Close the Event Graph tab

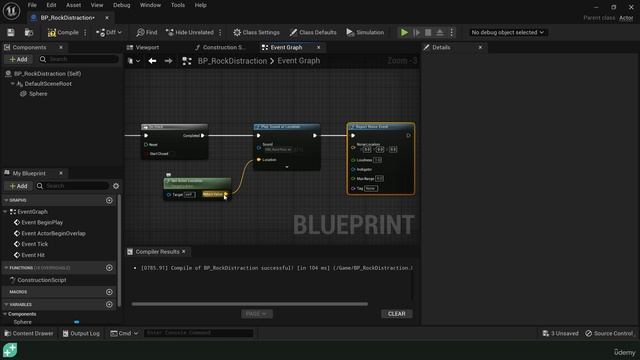318,47
